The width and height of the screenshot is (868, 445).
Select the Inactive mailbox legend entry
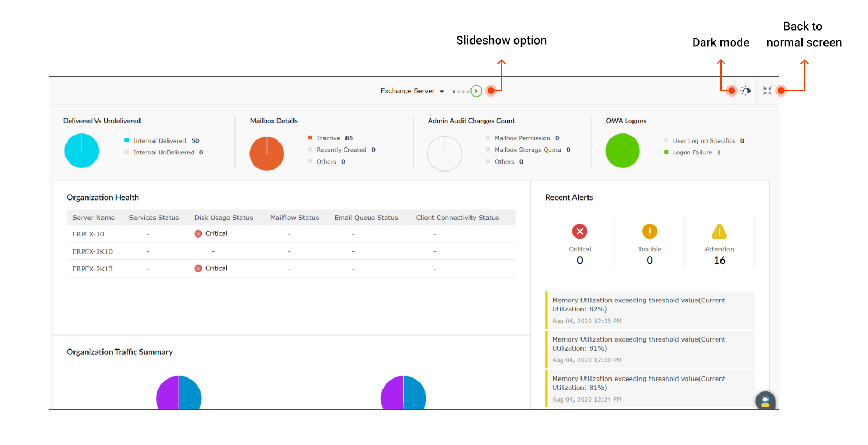coord(330,138)
